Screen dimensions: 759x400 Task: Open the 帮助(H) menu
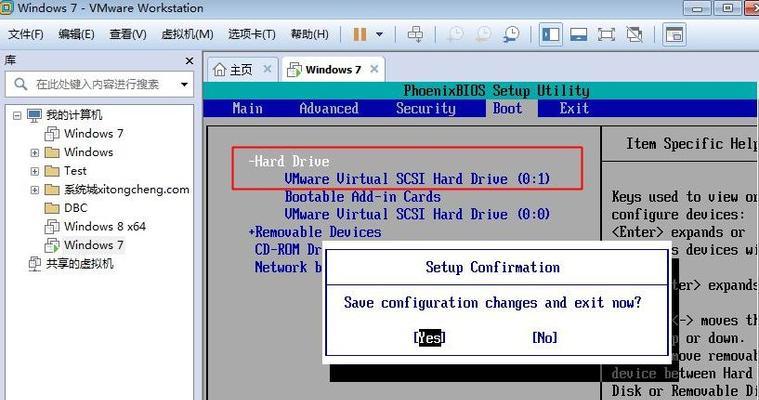tap(309, 34)
